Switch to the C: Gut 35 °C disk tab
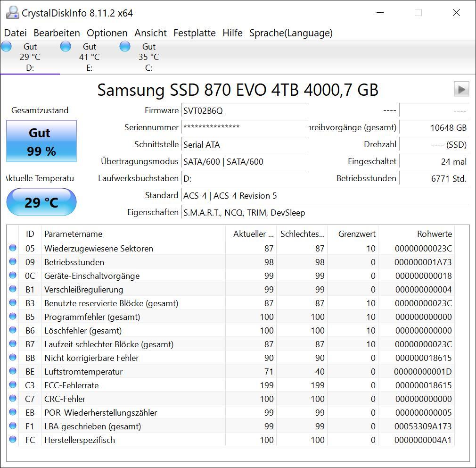The height and width of the screenshot is (468, 476). pos(148,57)
